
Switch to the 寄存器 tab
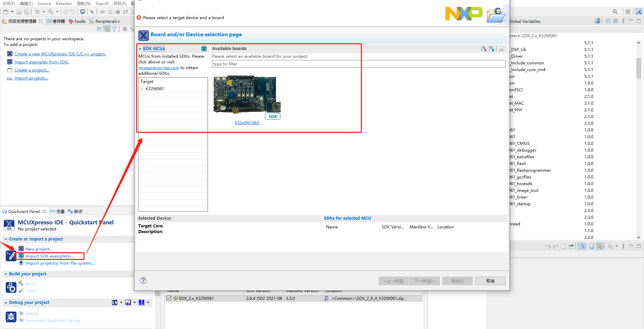pyautogui.click(x=56, y=21)
